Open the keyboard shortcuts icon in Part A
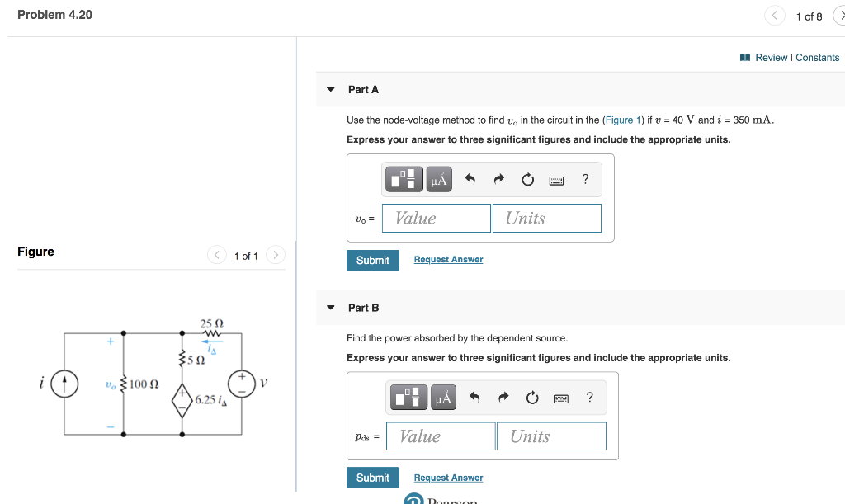 (x=556, y=179)
